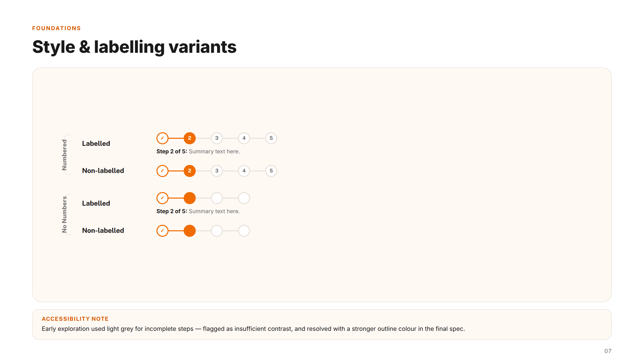Screen dimensions: 644x362
Task: Select step 5 in numbered labelled stepper
Action: click(271, 138)
